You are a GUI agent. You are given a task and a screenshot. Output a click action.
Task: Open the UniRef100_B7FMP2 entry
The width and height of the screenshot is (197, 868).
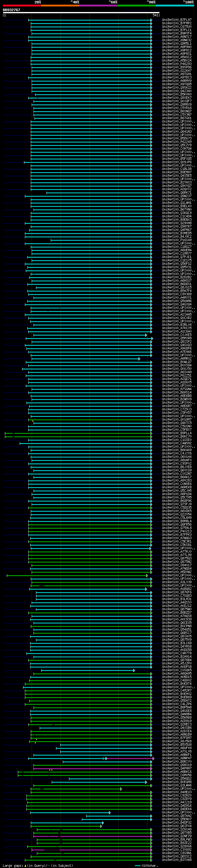click(x=176, y=23)
